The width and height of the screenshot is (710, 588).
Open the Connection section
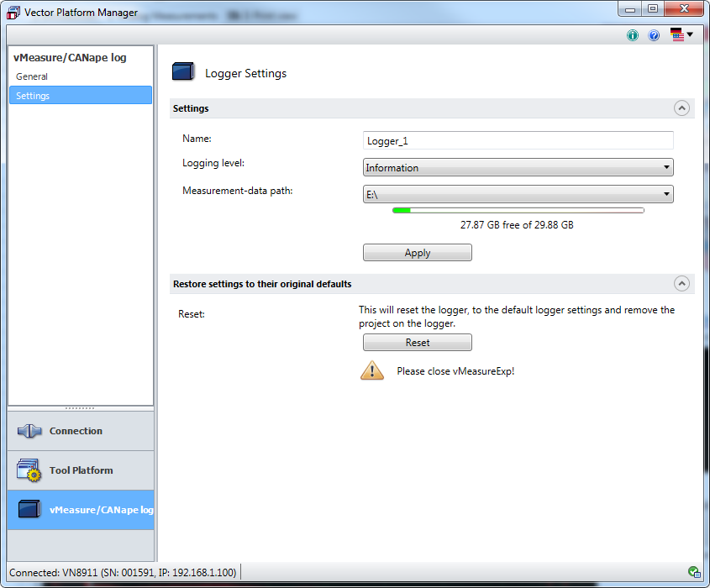tap(81, 431)
